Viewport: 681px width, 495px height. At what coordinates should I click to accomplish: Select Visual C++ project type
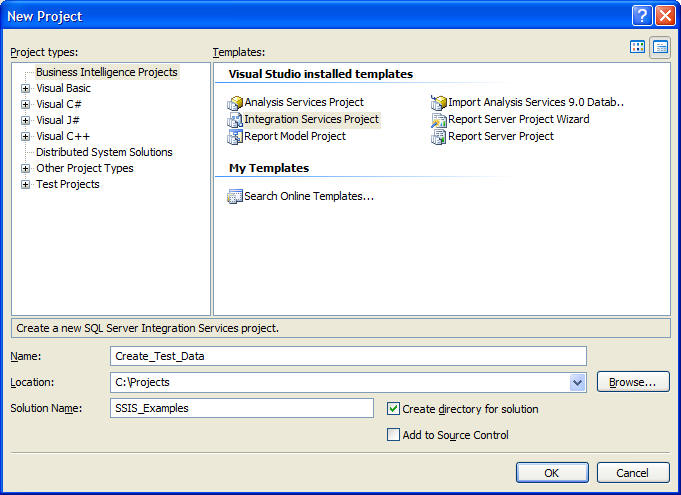point(63,136)
